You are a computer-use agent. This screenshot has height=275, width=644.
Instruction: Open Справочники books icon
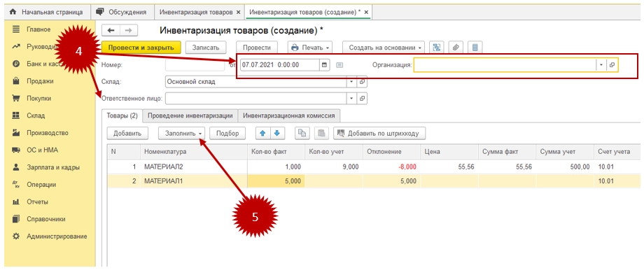click(16, 219)
